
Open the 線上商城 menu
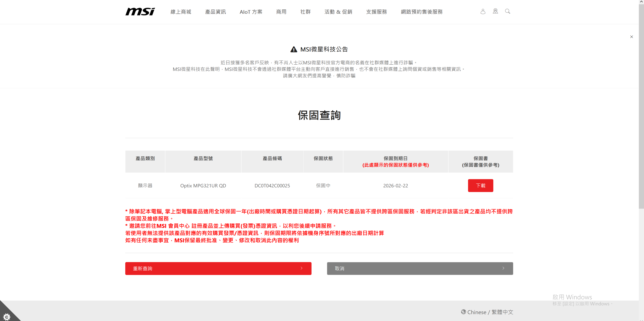[181, 12]
